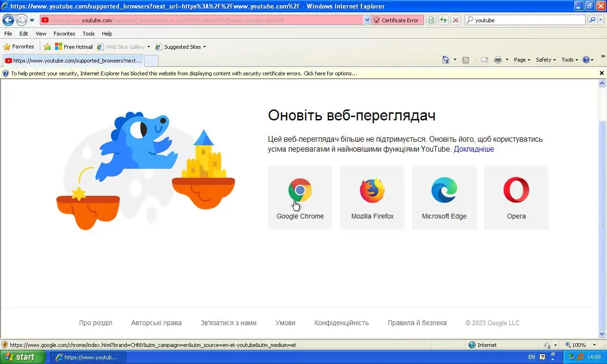Select the YouTube taskbar window button
Image resolution: width=607 pixels, height=364 pixels.
[88, 357]
